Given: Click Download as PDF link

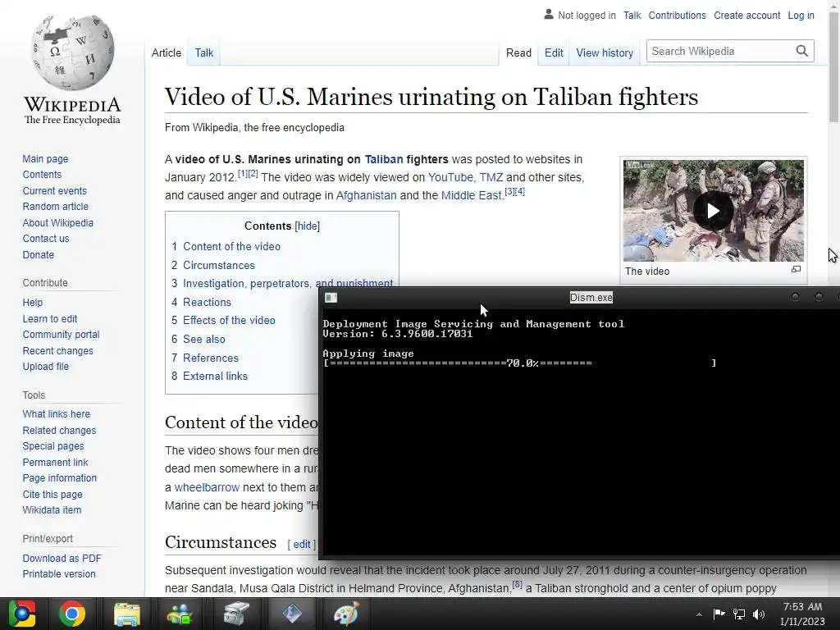Looking at the screenshot, I should 62,558.
